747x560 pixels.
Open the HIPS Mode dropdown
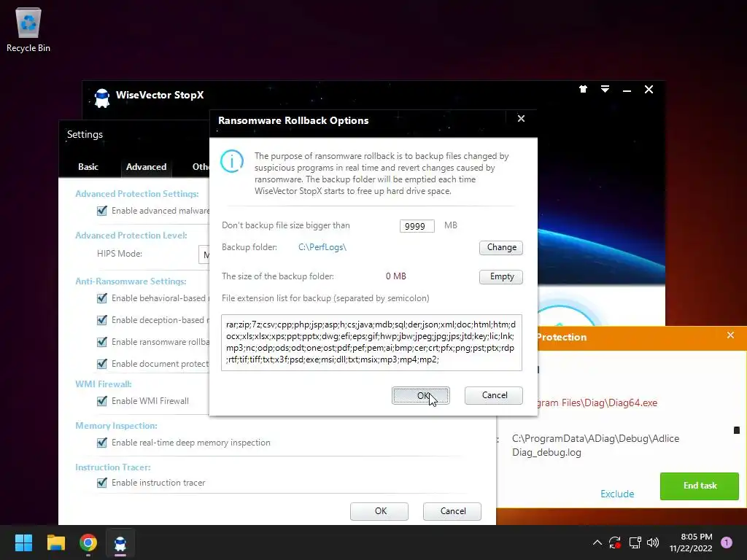coord(204,254)
